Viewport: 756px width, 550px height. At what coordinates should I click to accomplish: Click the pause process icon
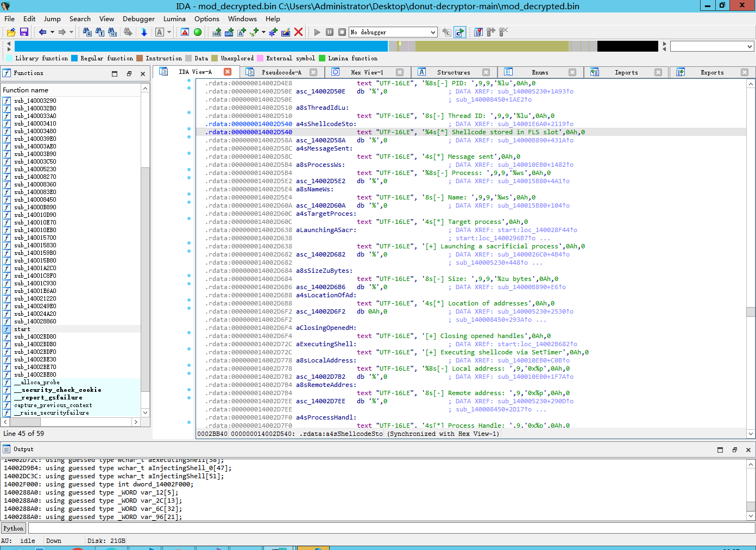click(x=330, y=33)
